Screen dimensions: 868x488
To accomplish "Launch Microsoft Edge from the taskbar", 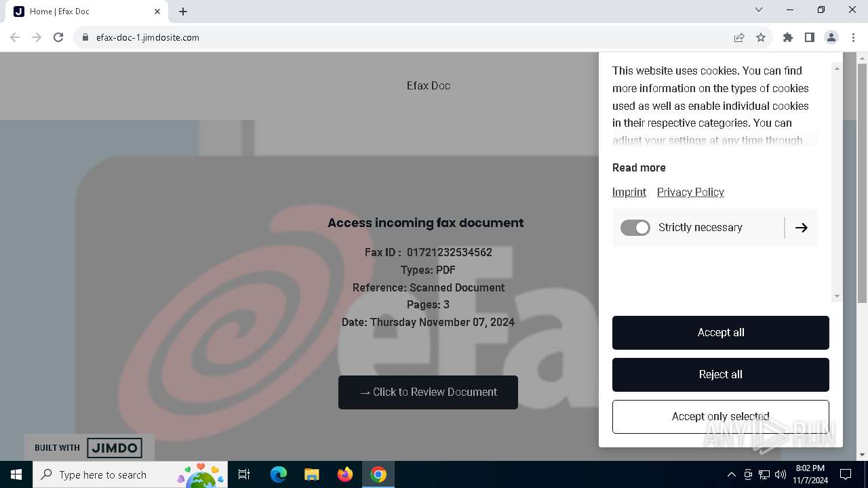I will tap(279, 474).
